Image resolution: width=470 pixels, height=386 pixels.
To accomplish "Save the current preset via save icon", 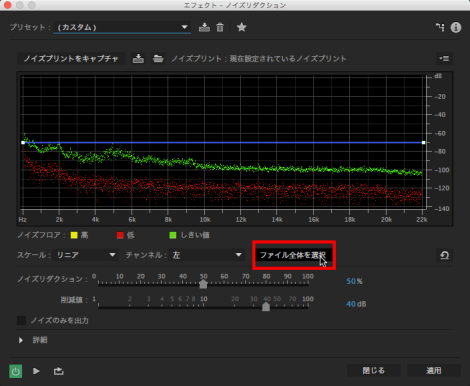I will coord(204,27).
